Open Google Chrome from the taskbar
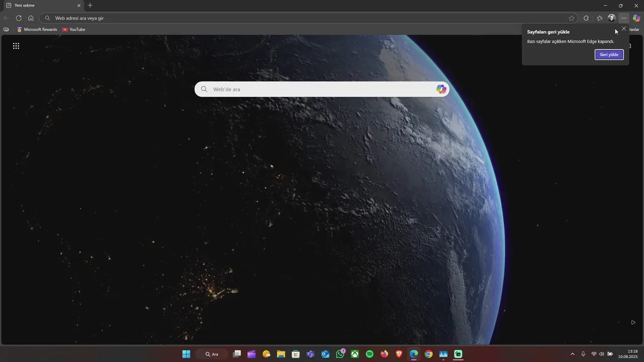Viewport: 644px width, 362px height. point(429,354)
